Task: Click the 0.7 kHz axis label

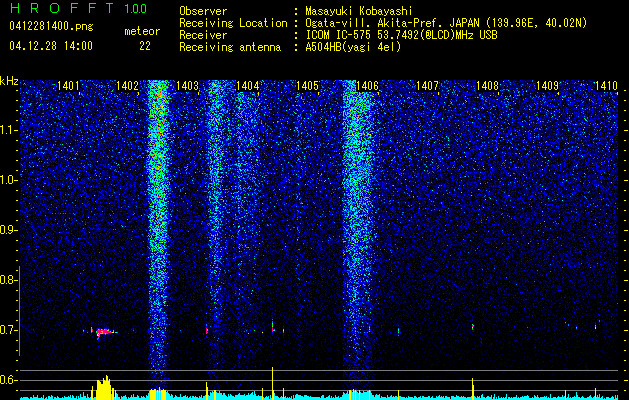Action: tap(7, 330)
